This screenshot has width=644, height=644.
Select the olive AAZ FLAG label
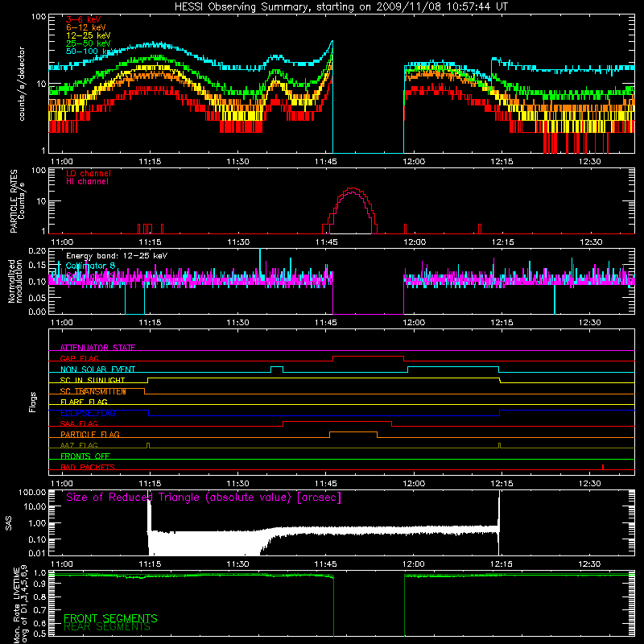[x=79, y=446]
